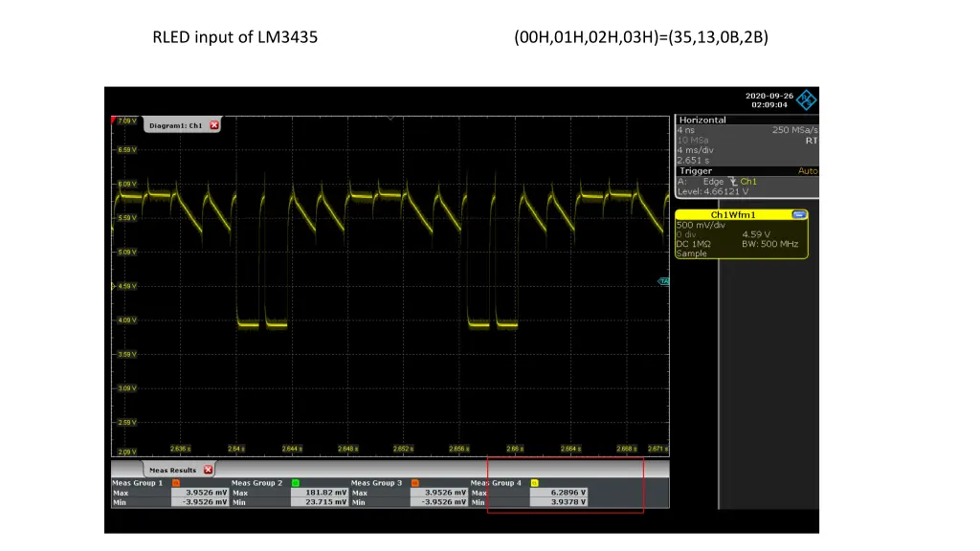Click the 10 MSa record length value
This screenshot has width=980, height=551.
[x=693, y=141]
